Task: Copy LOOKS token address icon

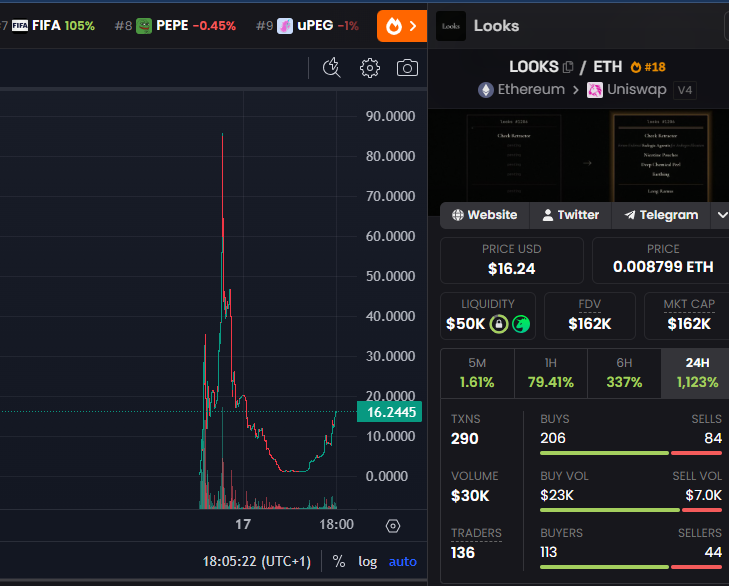Action: pos(568,67)
